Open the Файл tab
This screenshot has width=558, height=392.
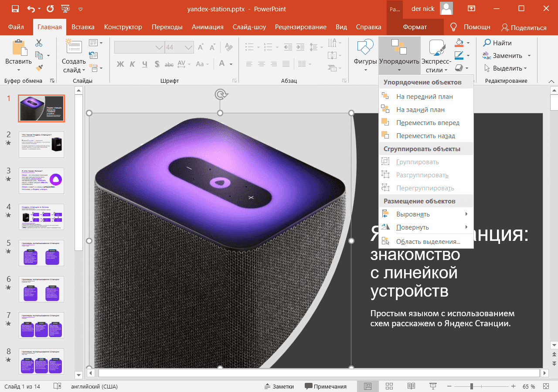coord(16,27)
